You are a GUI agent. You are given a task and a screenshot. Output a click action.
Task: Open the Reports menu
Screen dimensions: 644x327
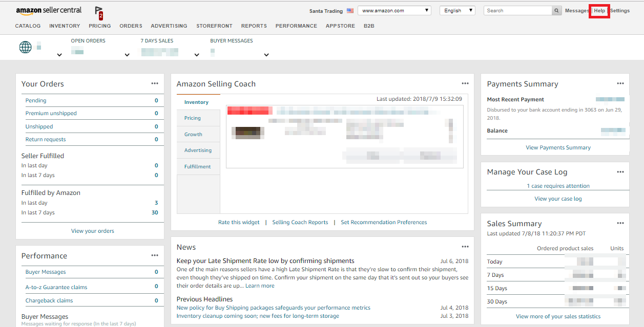coord(254,26)
